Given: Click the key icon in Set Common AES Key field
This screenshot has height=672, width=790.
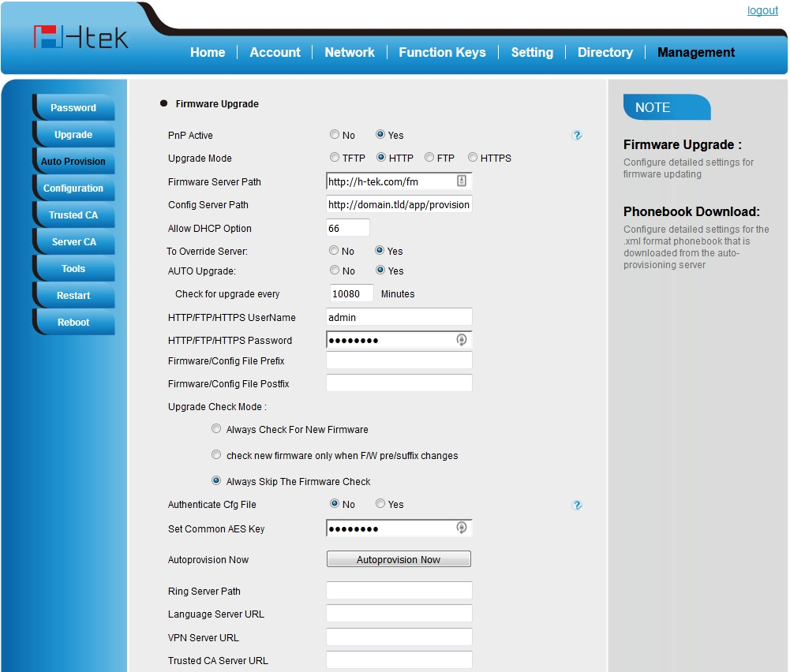Looking at the screenshot, I should click(x=462, y=528).
